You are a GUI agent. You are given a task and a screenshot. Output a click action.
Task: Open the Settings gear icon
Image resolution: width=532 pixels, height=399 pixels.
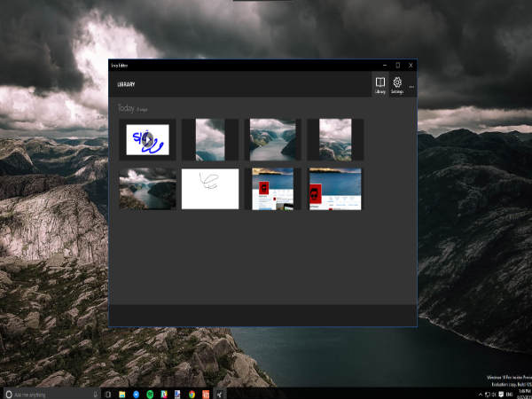(397, 84)
